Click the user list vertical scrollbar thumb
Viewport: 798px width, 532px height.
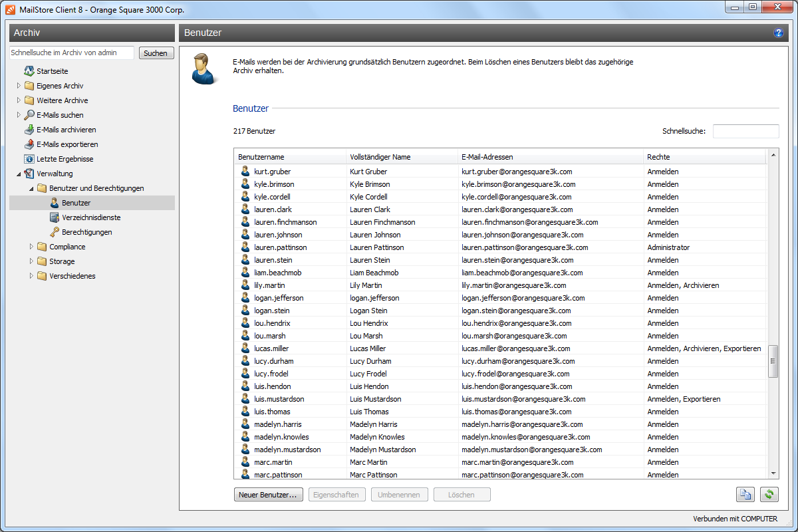coord(773,361)
